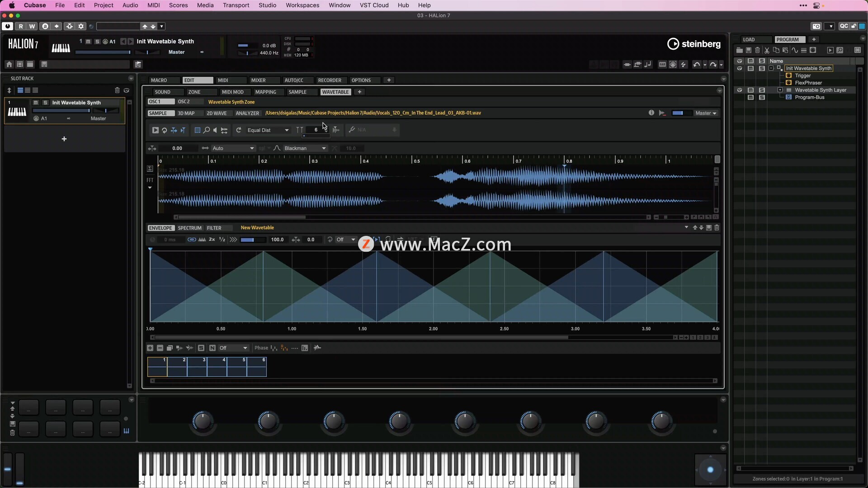Toggle the N normalize button below envelope
868x488 pixels.
tap(212, 348)
